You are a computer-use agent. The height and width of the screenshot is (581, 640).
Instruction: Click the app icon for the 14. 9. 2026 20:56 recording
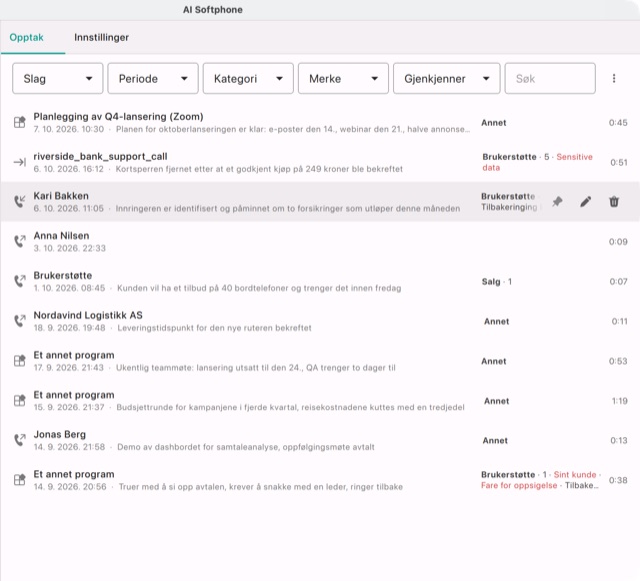click(x=20, y=480)
